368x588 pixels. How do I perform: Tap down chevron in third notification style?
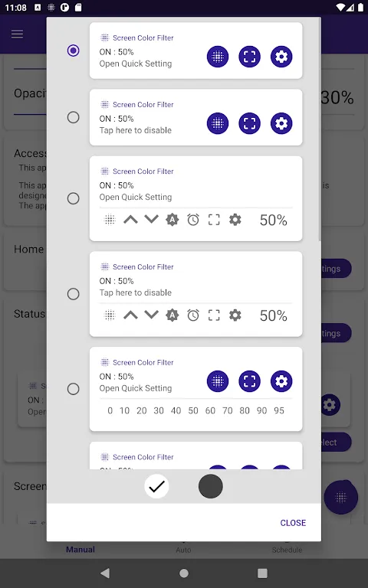(x=152, y=219)
